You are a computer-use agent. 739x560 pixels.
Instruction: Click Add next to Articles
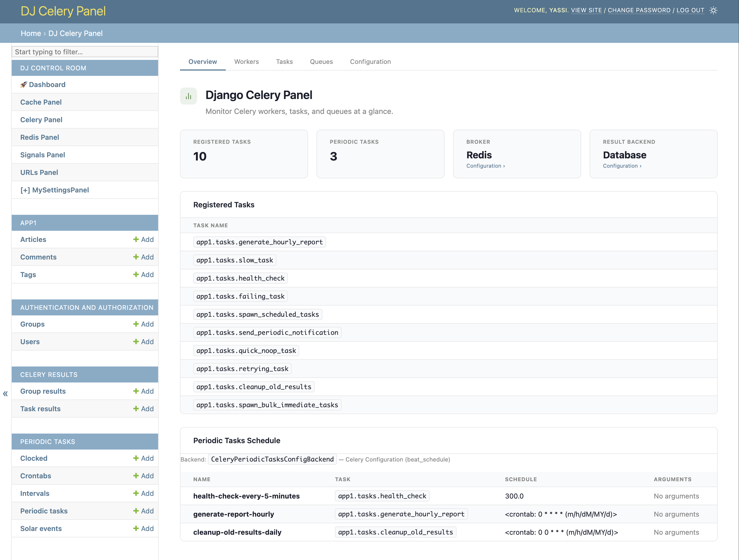tap(143, 240)
